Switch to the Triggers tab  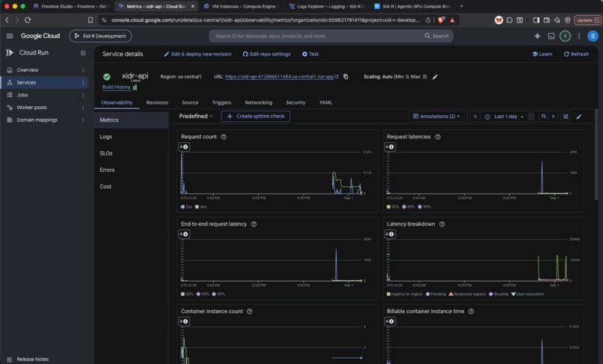click(221, 102)
